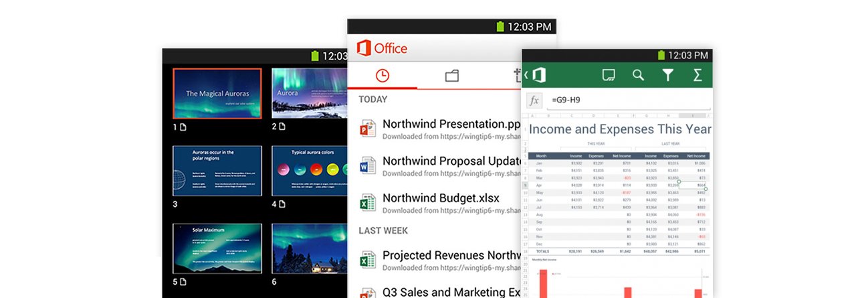
Task: Tap the notes icon next to slide 4
Action: pyautogui.click(x=283, y=204)
